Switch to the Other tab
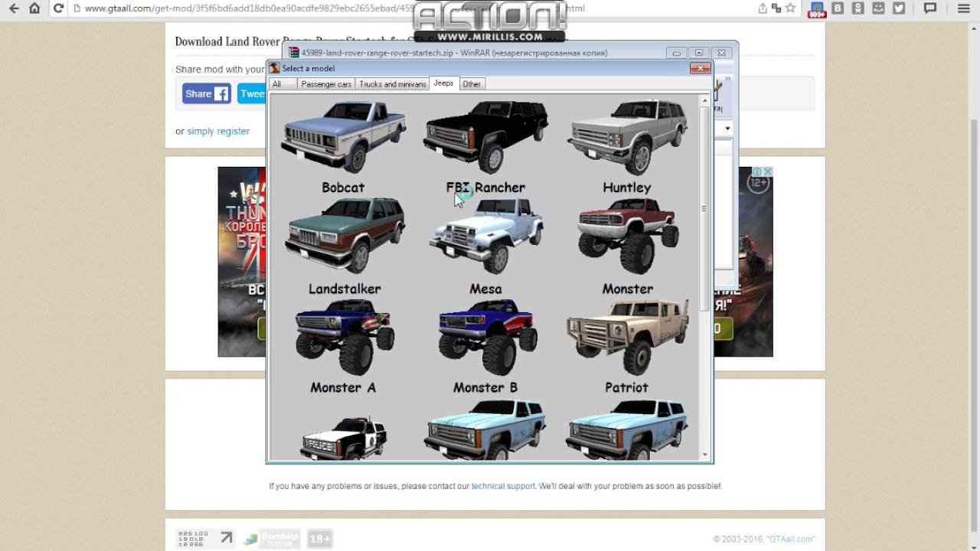The height and width of the screenshot is (551, 980). (x=472, y=84)
